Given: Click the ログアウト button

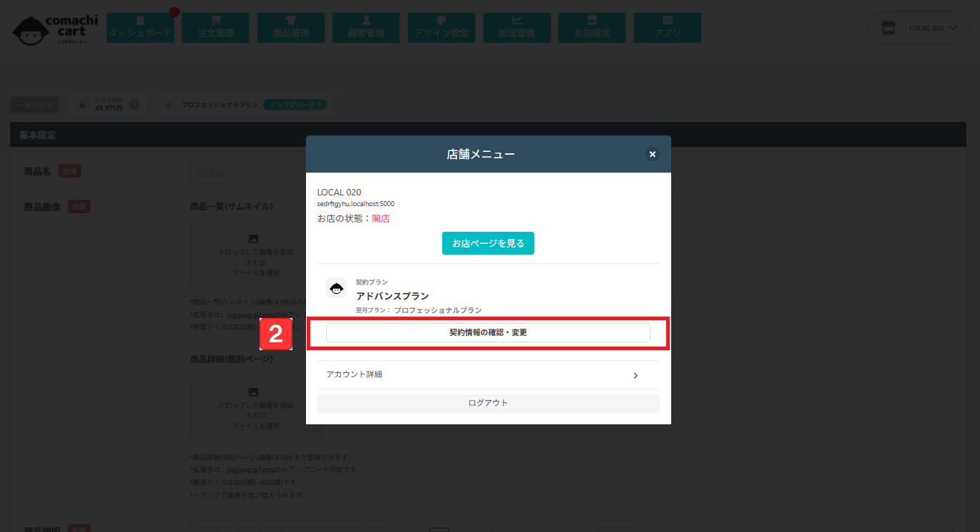Looking at the screenshot, I should (x=488, y=403).
